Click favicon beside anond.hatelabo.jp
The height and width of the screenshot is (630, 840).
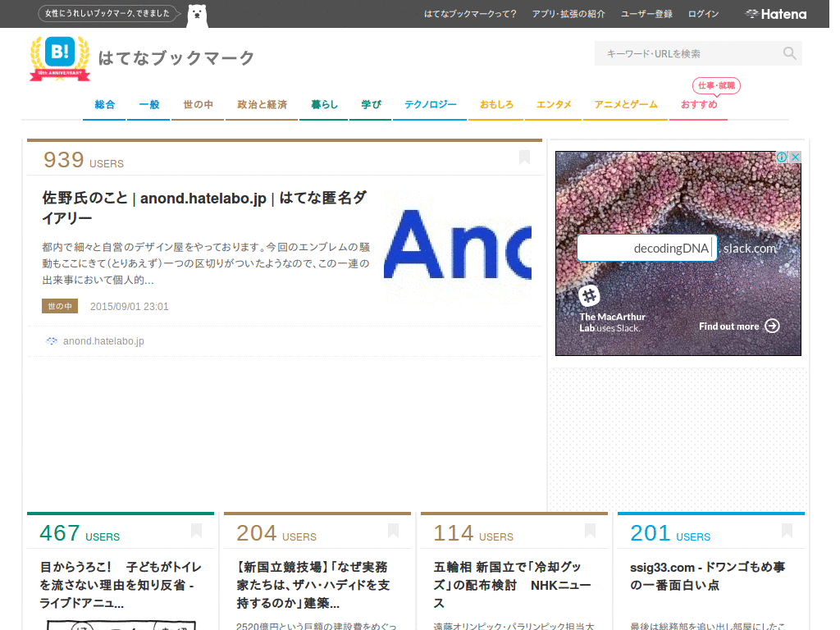52,340
